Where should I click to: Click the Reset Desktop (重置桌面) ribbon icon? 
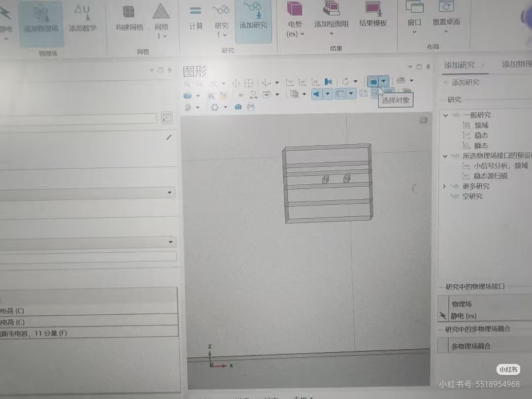pyautogui.click(x=446, y=7)
